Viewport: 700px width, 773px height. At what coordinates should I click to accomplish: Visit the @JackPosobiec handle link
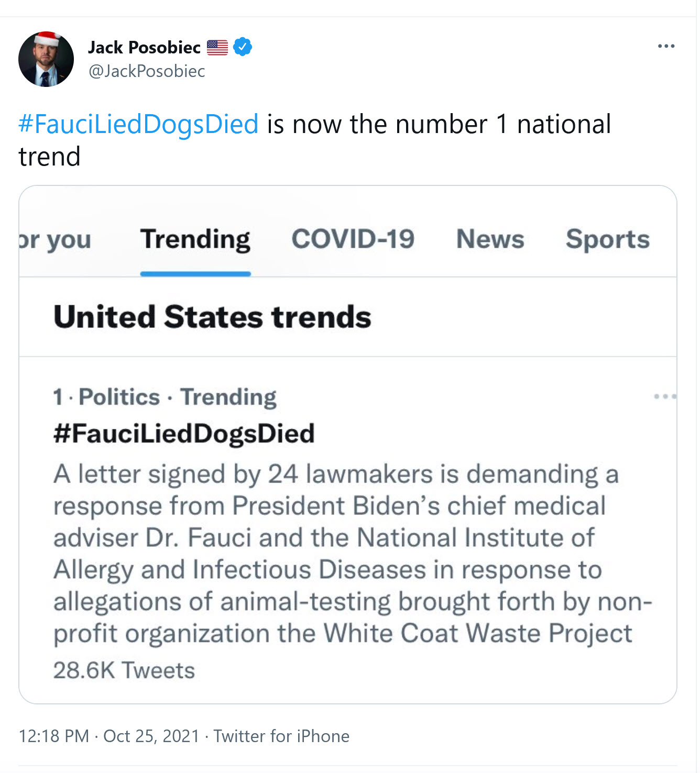click(147, 71)
